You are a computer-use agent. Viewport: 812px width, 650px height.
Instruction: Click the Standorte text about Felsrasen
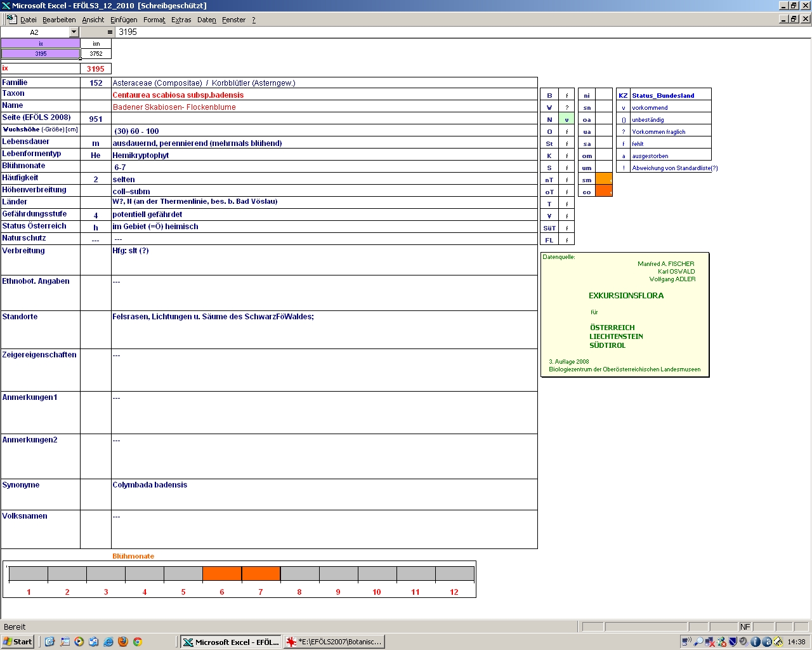[x=213, y=317]
